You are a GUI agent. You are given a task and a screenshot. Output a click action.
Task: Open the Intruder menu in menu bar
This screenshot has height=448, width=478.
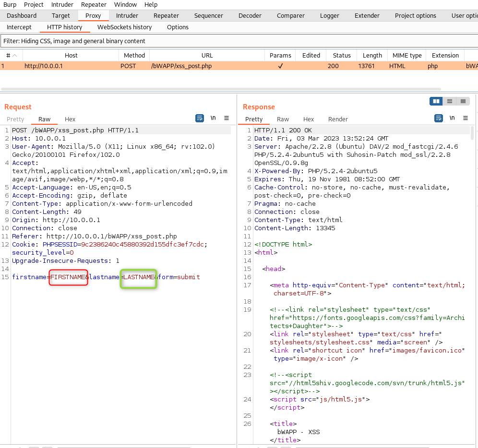[x=62, y=4]
